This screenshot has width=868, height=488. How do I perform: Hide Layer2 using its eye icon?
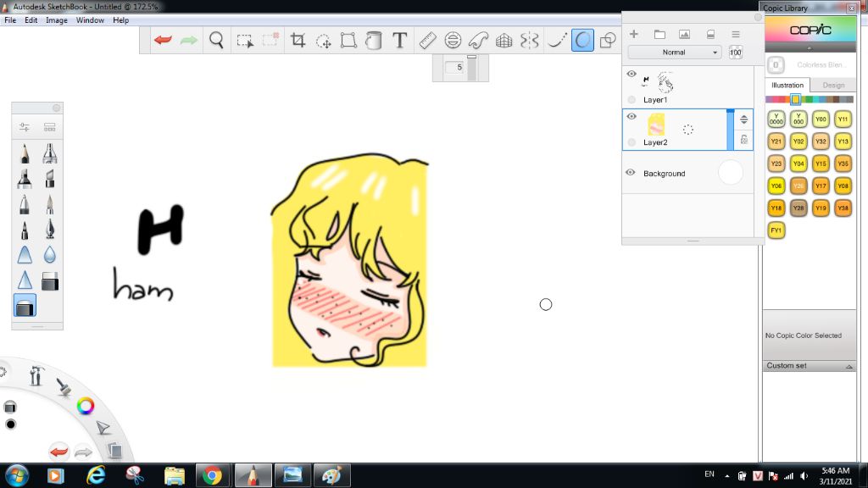click(x=632, y=116)
